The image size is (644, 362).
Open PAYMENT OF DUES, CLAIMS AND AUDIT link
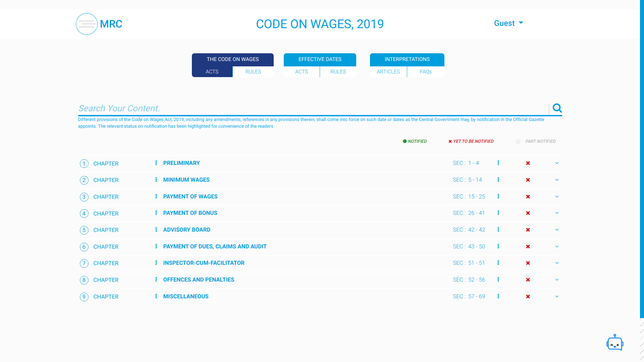click(215, 246)
